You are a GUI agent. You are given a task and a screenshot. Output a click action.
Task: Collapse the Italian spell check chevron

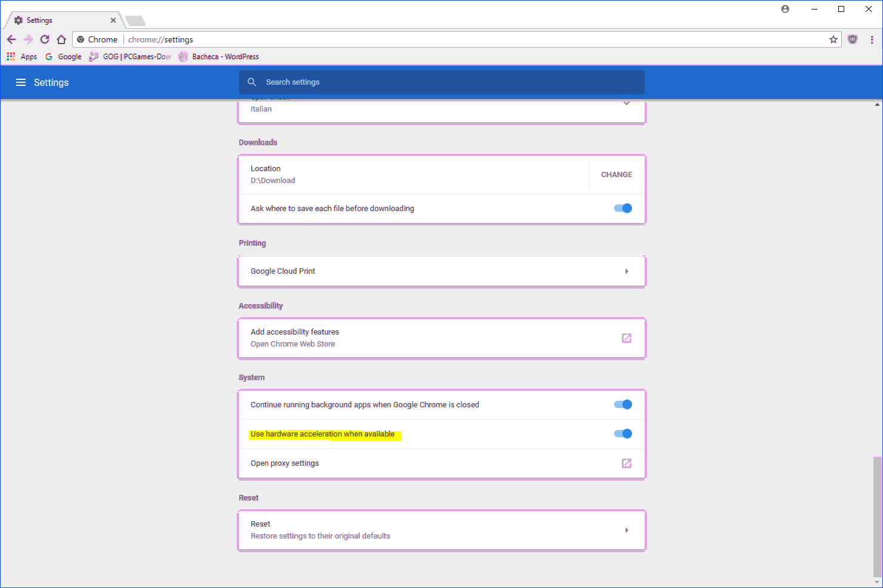coord(626,104)
